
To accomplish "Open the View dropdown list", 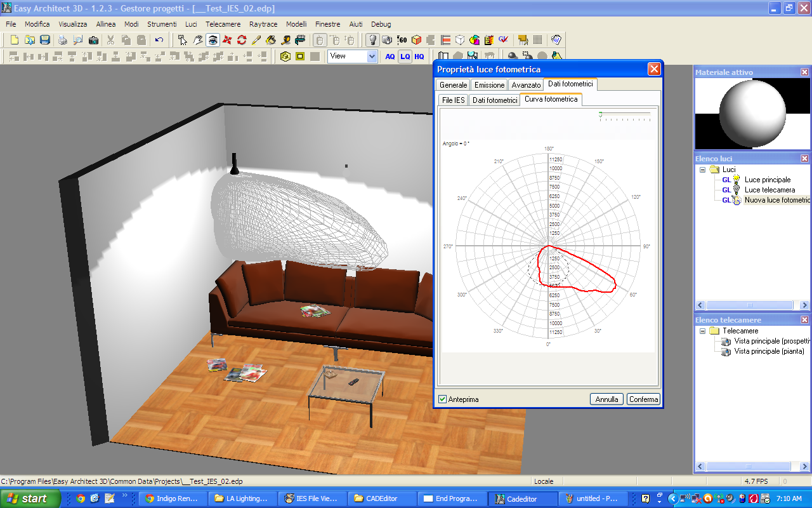I will [x=372, y=56].
